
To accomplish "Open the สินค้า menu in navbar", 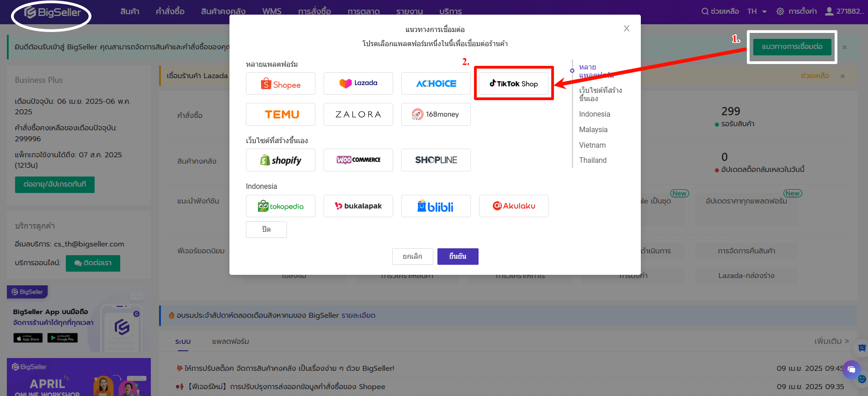I will 130,11.
